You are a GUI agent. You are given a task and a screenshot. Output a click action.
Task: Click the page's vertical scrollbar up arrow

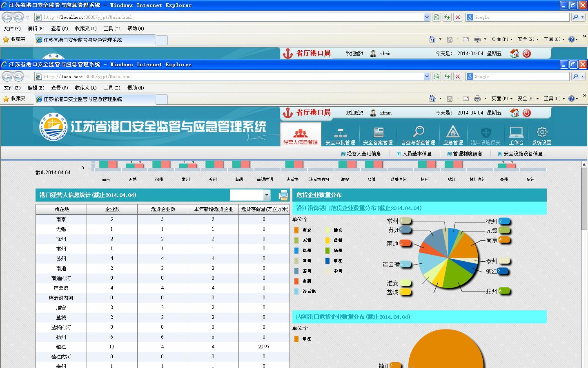[584, 164]
